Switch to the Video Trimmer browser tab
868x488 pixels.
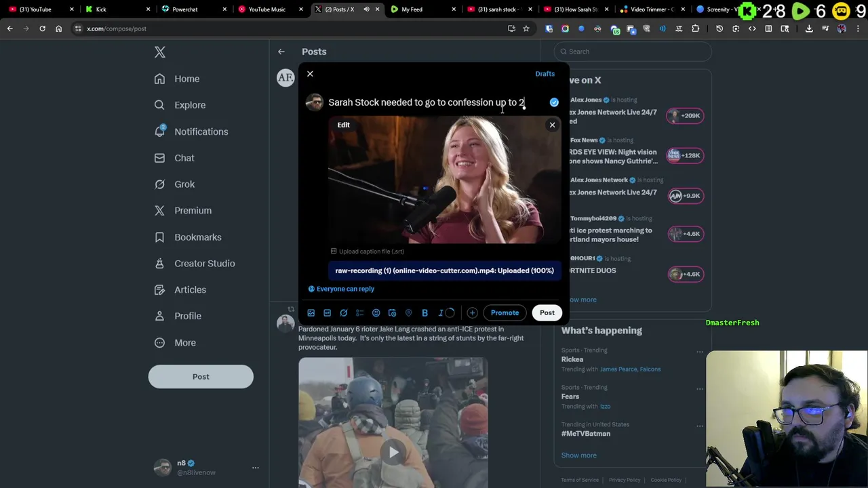click(651, 9)
